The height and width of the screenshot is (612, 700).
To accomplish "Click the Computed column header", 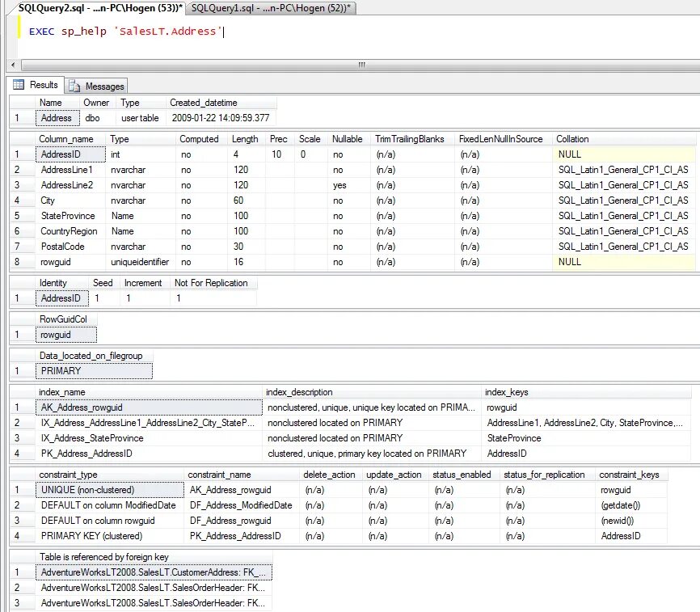I will pos(201,139).
